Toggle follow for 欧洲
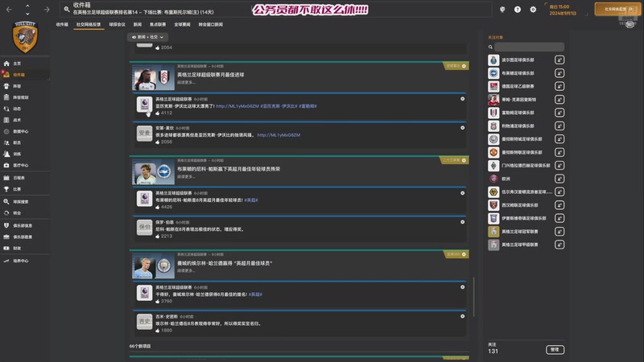 (559, 179)
